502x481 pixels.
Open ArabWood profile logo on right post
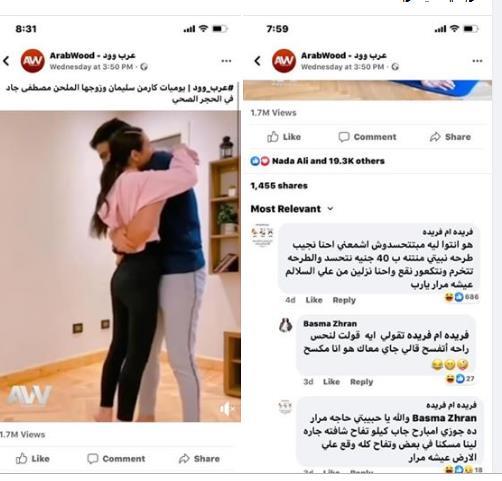tap(284, 61)
